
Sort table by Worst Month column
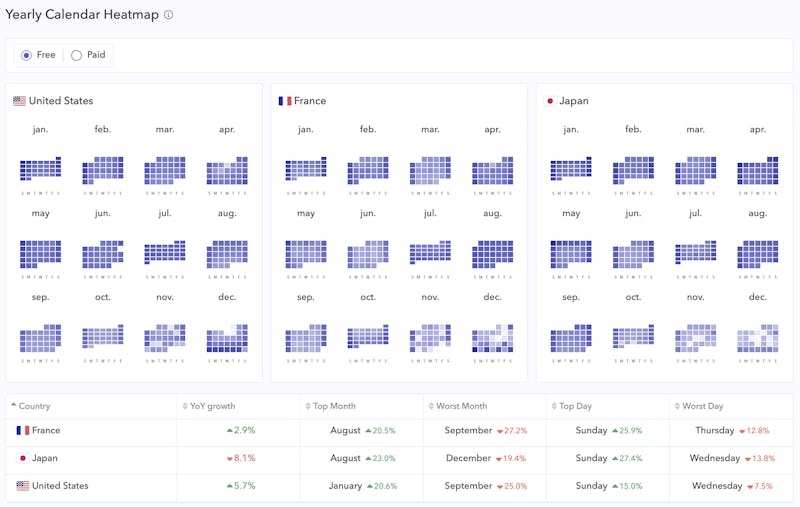click(x=461, y=406)
